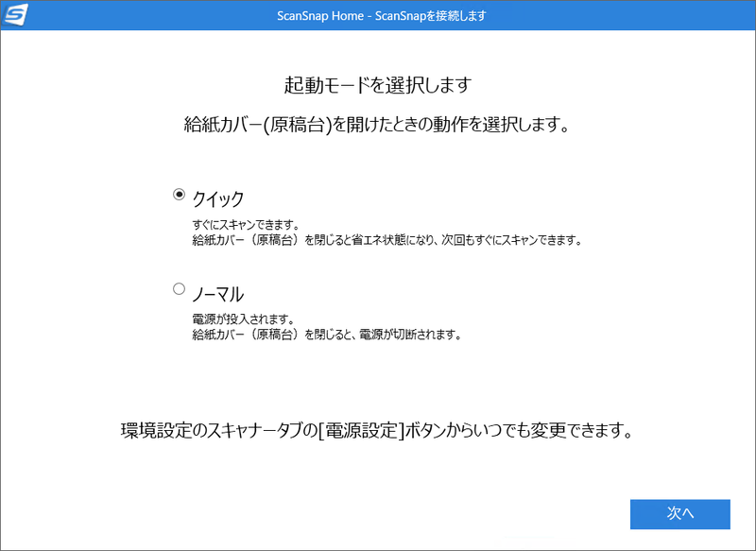Click the 給紙カバー instruction subtitle
Viewport: 756px width, 551px height.
(x=378, y=123)
